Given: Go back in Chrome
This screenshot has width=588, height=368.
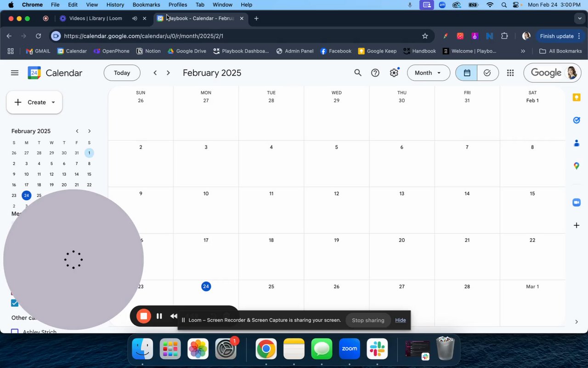Looking at the screenshot, I should [x=9, y=36].
